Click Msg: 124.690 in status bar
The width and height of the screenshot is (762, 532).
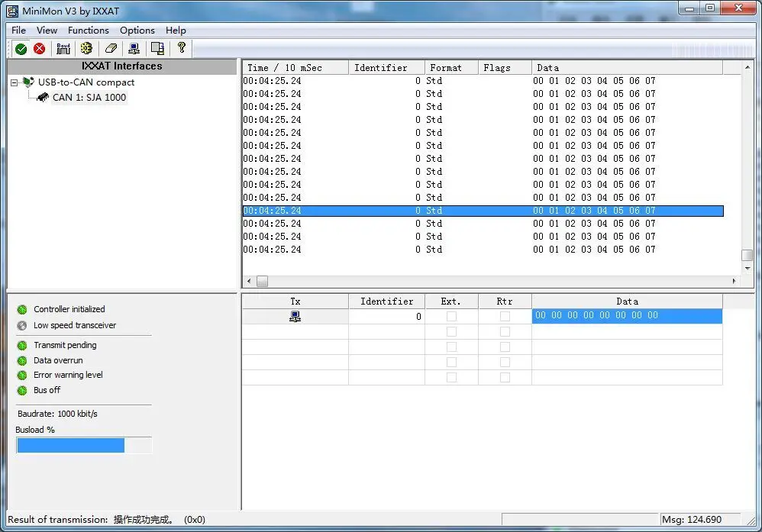[x=692, y=519]
